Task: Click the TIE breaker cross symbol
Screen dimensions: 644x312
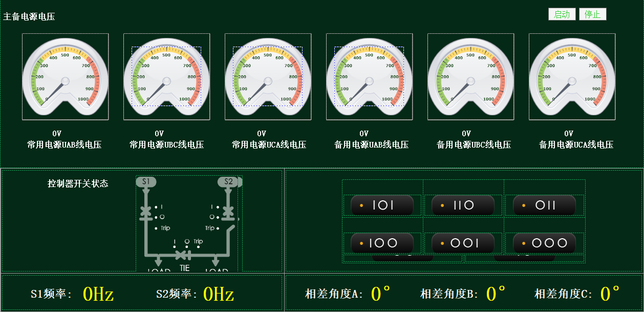Action: [181, 255]
